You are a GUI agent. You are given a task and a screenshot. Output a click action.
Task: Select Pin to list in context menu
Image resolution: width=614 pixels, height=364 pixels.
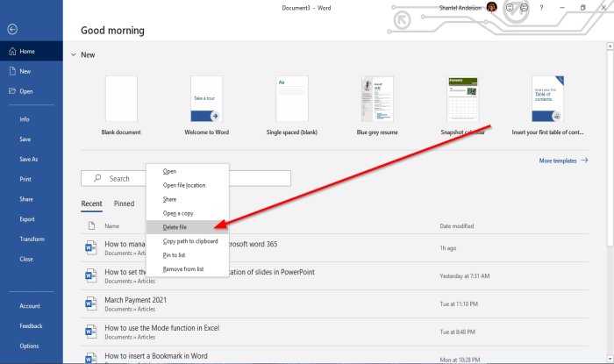pyautogui.click(x=187, y=255)
